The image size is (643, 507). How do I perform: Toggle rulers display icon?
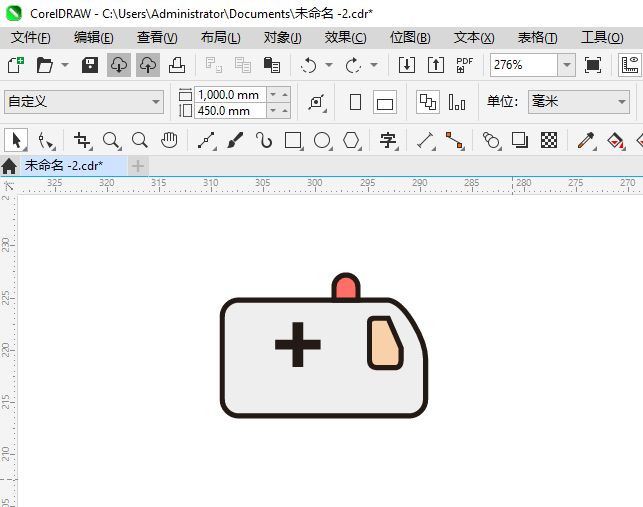click(630, 65)
